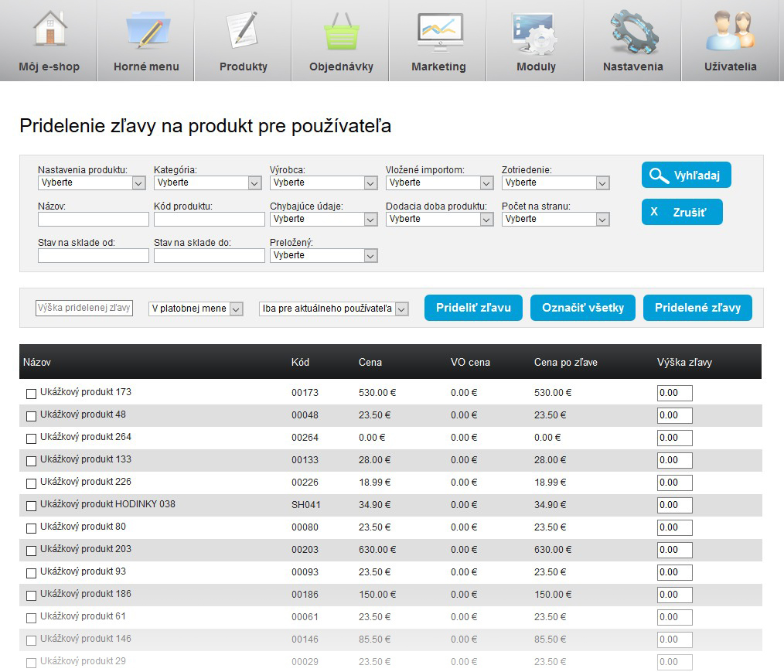Open the Zotriedenie sorting dropdown
This screenshot has width=784, height=672.
555,183
